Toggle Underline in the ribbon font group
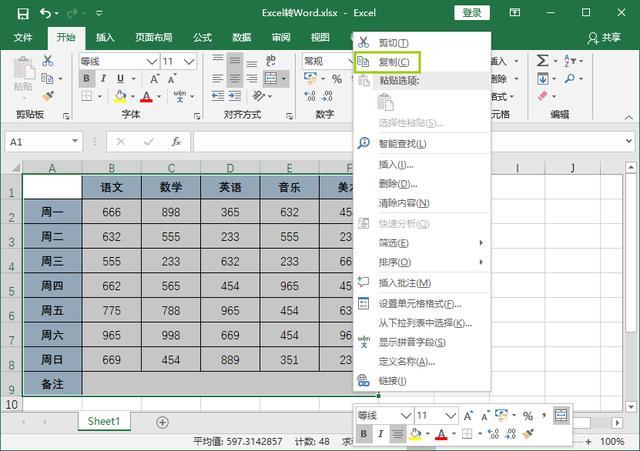This screenshot has width=640, height=451. pyautogui.click(x=120, y=78)
